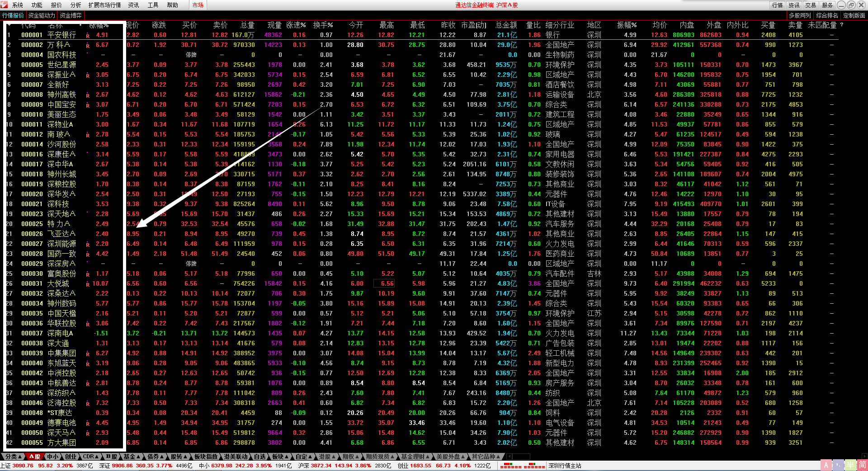Open the 功能 menu
The height and width of the screenshot is (471, 868).
[37, 5]
